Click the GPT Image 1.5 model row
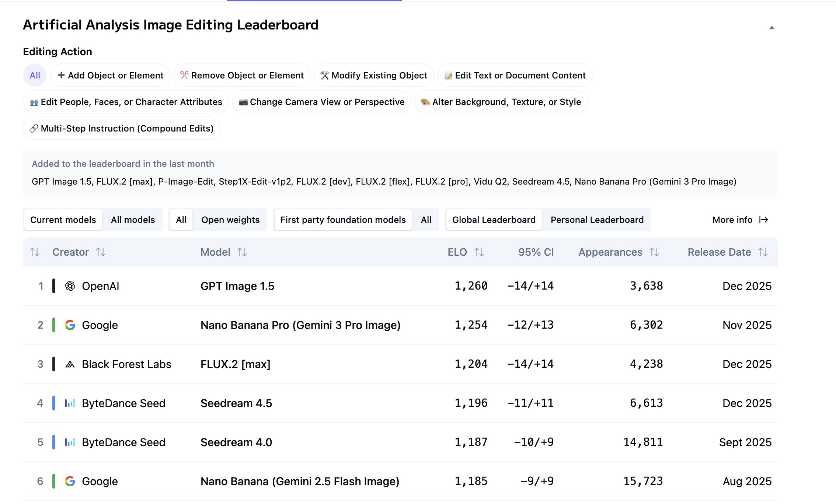Screen dimensions: 836x504 (237, 286)
